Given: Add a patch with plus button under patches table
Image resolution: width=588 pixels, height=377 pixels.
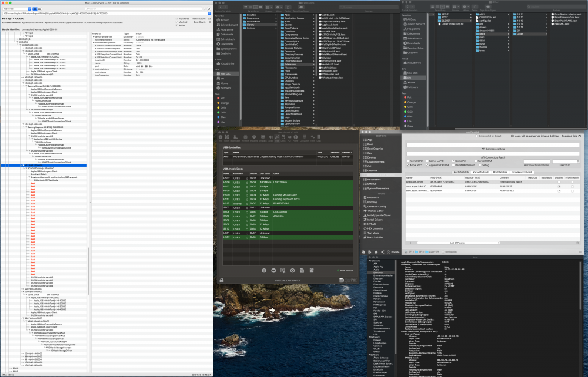Looking at the screenshot, I should click(x=410, y=243).
